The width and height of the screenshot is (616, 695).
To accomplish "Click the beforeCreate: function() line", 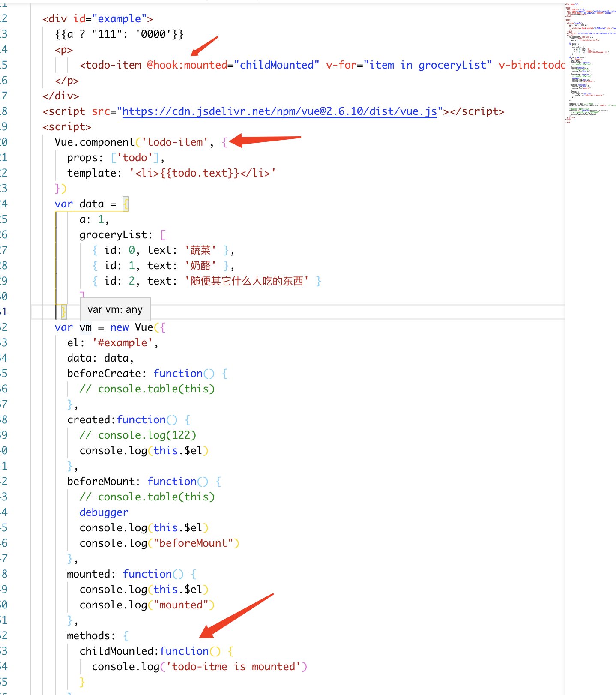I will click(x=147, y=374).
